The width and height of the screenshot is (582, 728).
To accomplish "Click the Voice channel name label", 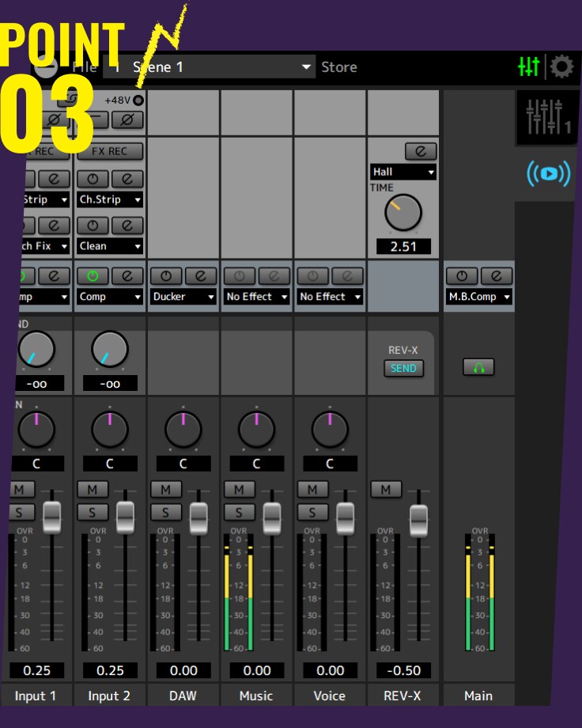I will pos(330,696).
